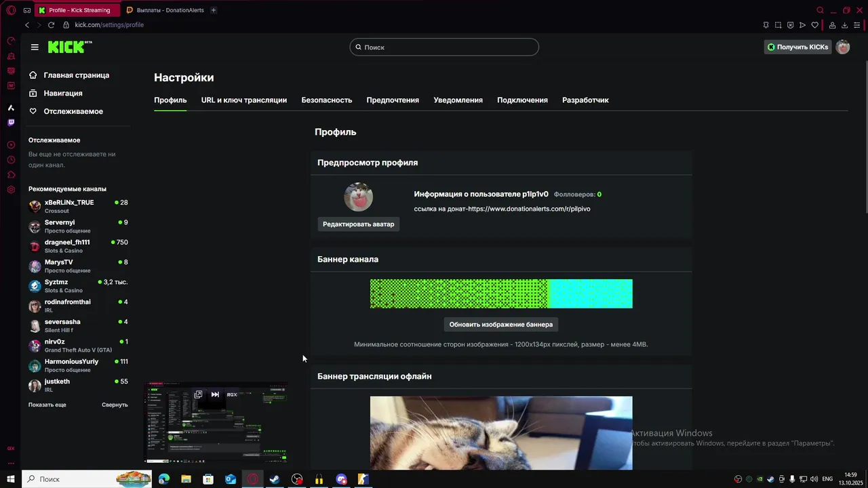Screen dimensions: 868x488
Task: Open the history clock icon in the sidebar
Action: pyautogui.click(x=11, y=160)
